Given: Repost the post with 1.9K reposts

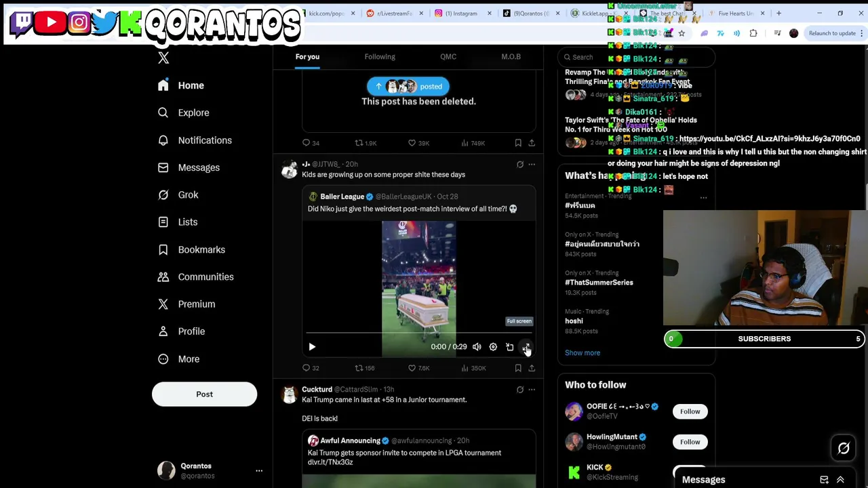Looking at the screenshot, I should pyautogui.click(x=366, y=143).
